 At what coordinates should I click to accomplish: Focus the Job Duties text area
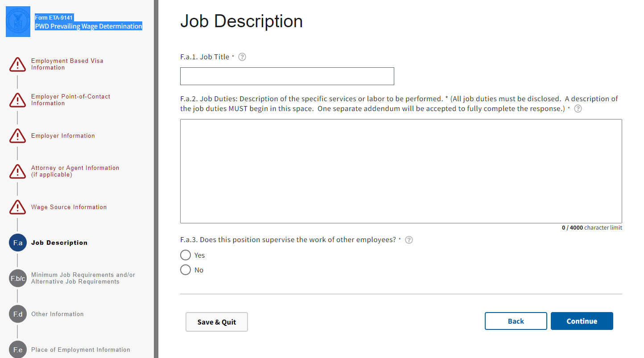point(400,171)
